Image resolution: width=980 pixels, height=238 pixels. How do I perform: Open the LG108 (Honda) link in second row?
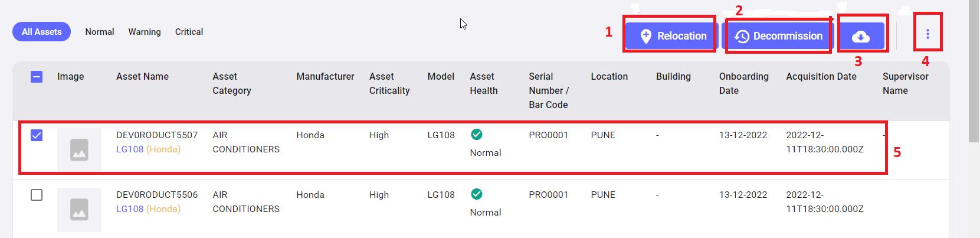click(x=148, y=209)
